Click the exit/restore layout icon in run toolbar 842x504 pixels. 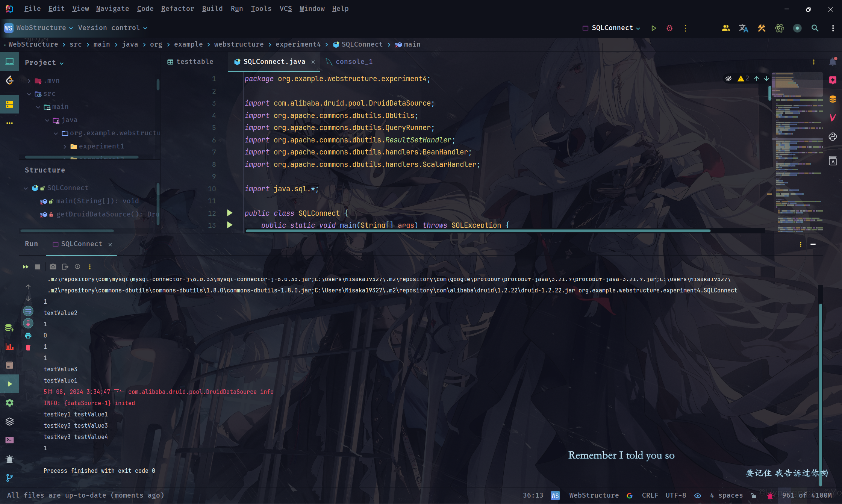click(x=65, y=267)
